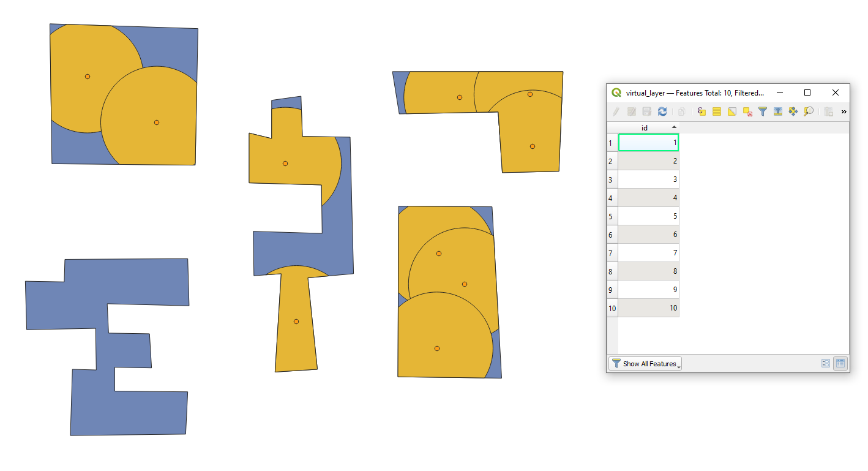Screen dimensions: 868x471
Task: Click the copy selected rows icon
Action: click(681, 111)
